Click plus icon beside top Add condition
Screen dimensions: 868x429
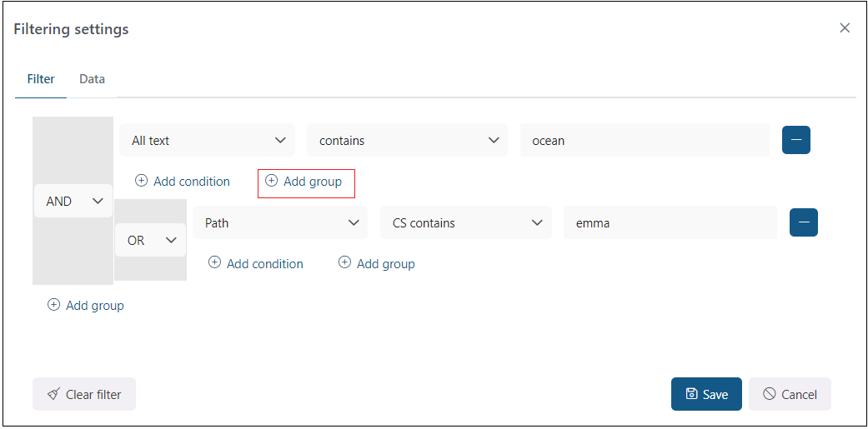pos(141,182)
